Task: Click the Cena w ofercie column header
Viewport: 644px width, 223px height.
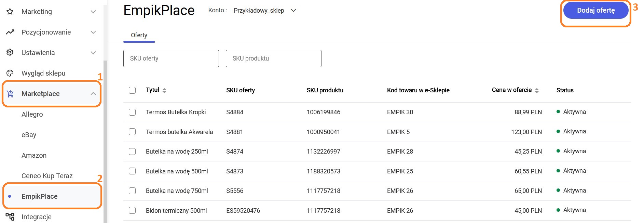Action: point(512,90)
